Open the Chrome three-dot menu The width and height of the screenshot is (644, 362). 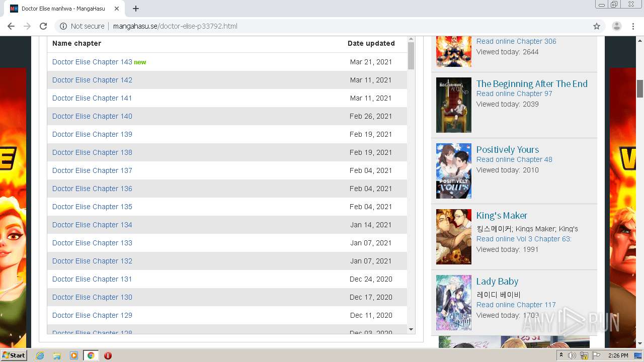(x=633, y=26)
